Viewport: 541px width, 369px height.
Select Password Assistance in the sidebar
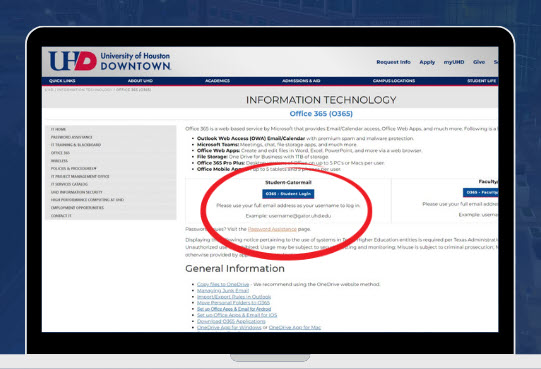tap(71, 137)
